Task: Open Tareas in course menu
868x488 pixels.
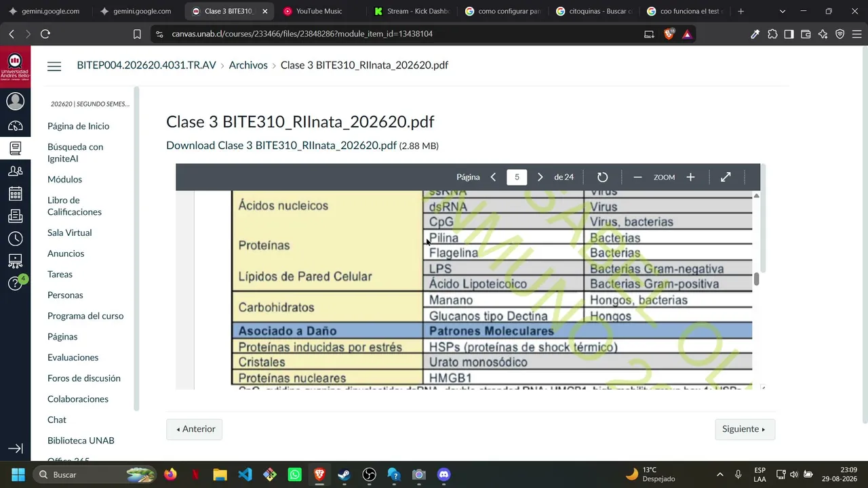Action: tap(60, 274)
